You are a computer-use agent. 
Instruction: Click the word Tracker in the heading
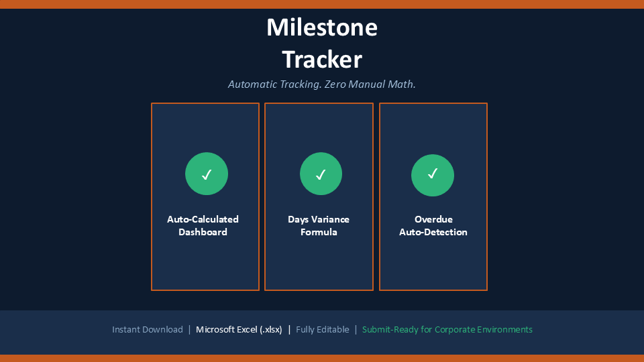(x=322, y=60)
